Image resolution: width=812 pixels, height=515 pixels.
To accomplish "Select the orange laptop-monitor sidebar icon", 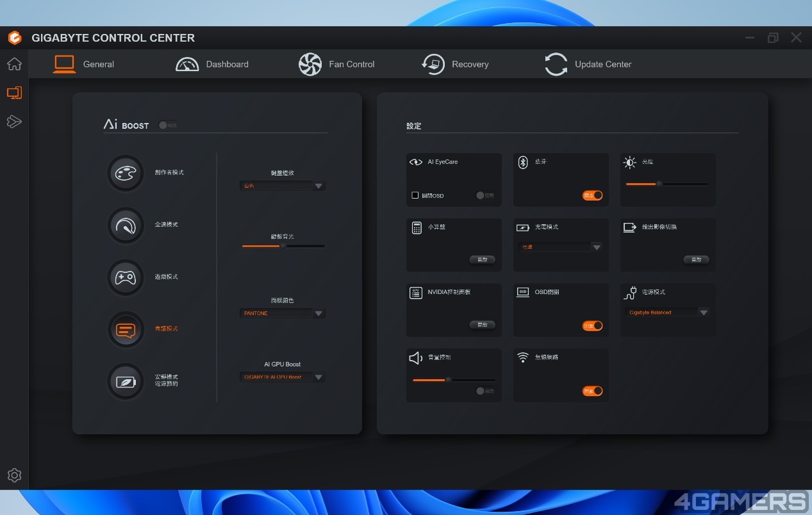I will (x=14, y=93).
